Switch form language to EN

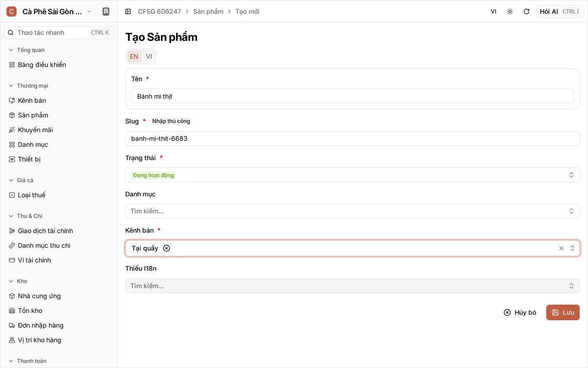pyautogui.click(x=134, y=56)
